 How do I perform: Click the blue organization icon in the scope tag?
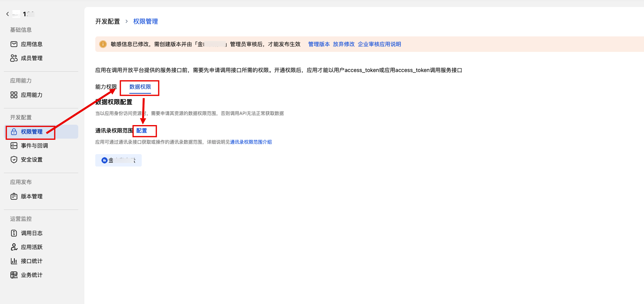pyautogui.click(x=104, y=160)
